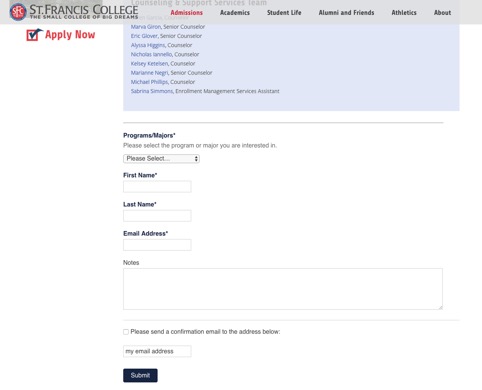
Task: Click the my email address field
Action: tap(157, 351)
